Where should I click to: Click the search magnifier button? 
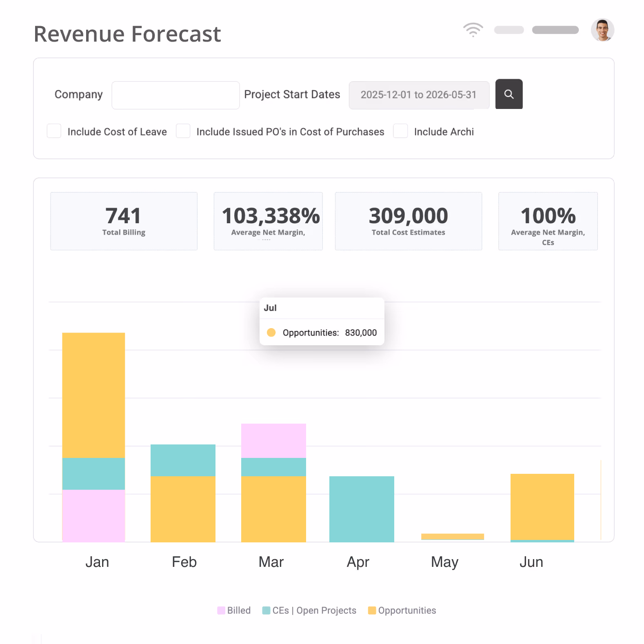509,94
